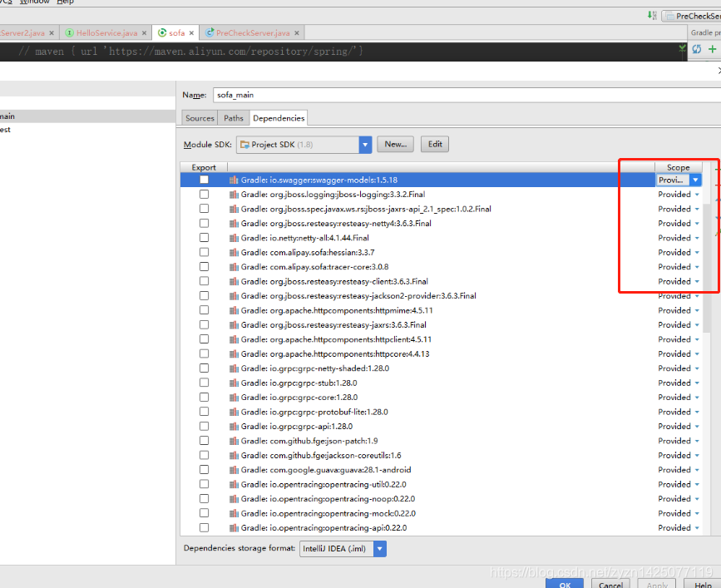Select the resteasy-jackson2-provider:3.6.3.Final row

[441, 296]
